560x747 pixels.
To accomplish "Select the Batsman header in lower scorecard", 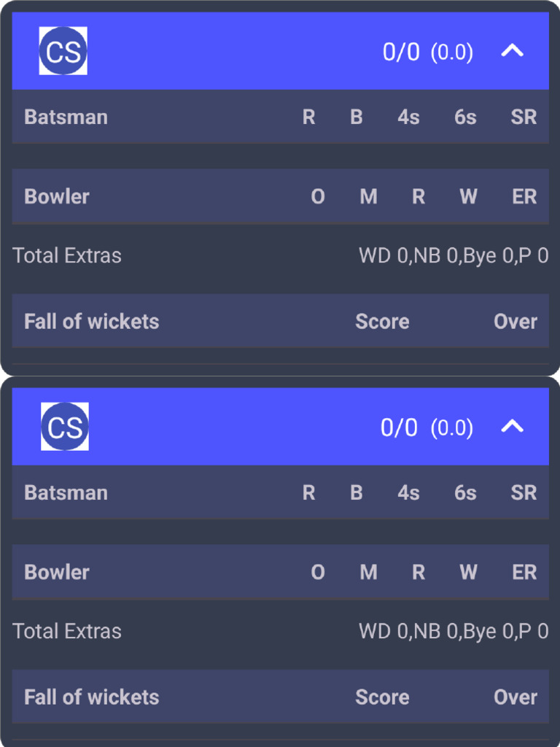I will (x=66, y=493).
